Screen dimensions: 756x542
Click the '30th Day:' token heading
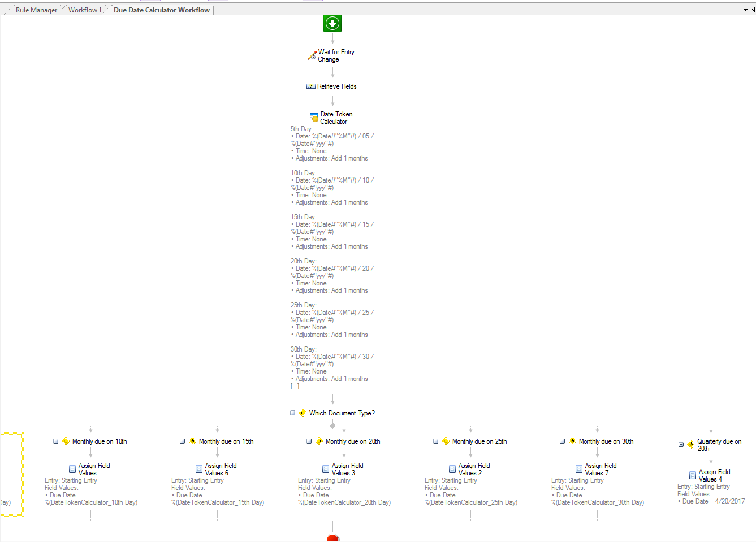tap(303, 349)
